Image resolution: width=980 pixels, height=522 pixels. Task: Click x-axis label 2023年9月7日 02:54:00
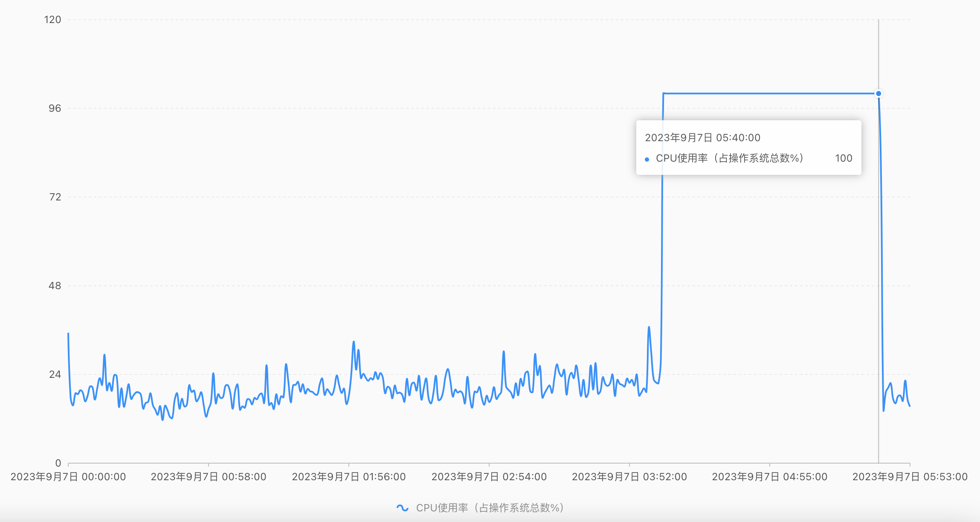tap(489, 477)
